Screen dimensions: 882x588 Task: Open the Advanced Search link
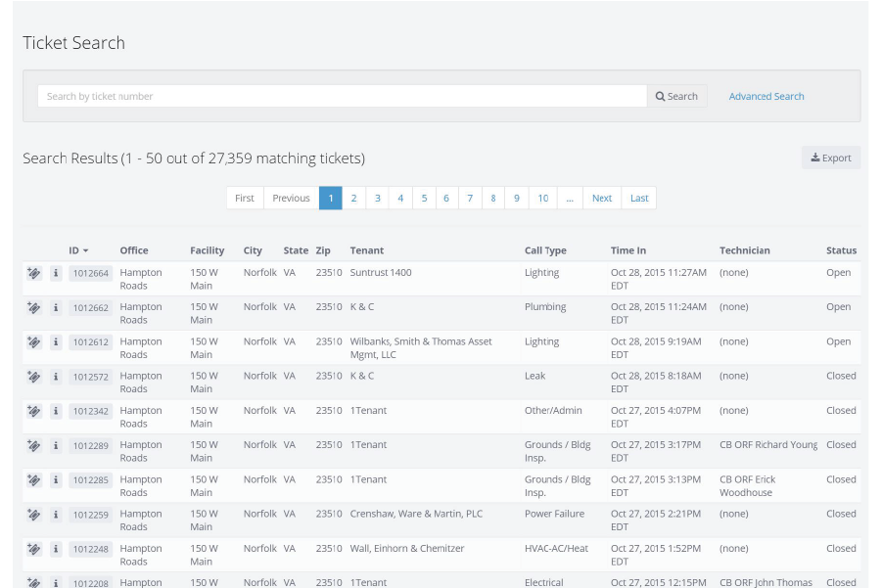click(766, 96)
